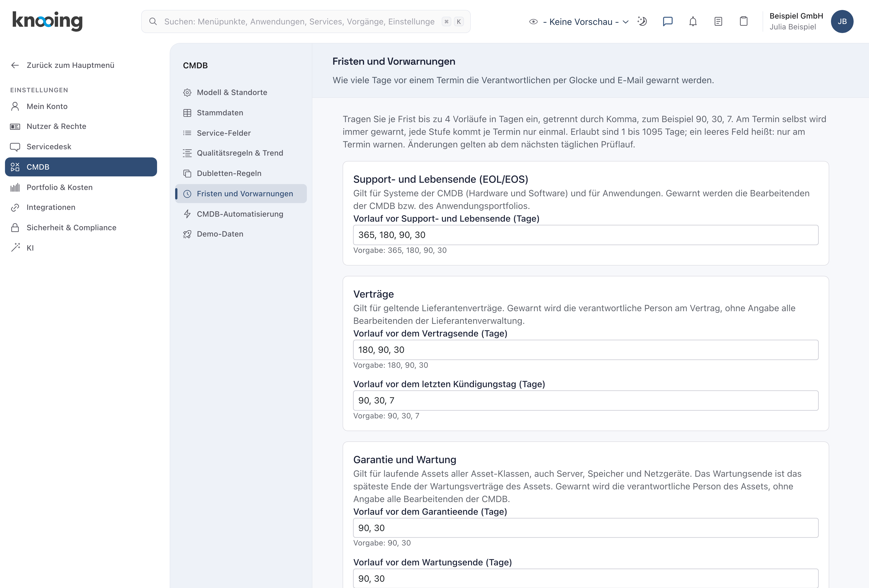Click the Support- und Lebensende (EOL/EOS) heading
The height and width of the screenshot is (588, 869).
(x=440, y=179)
